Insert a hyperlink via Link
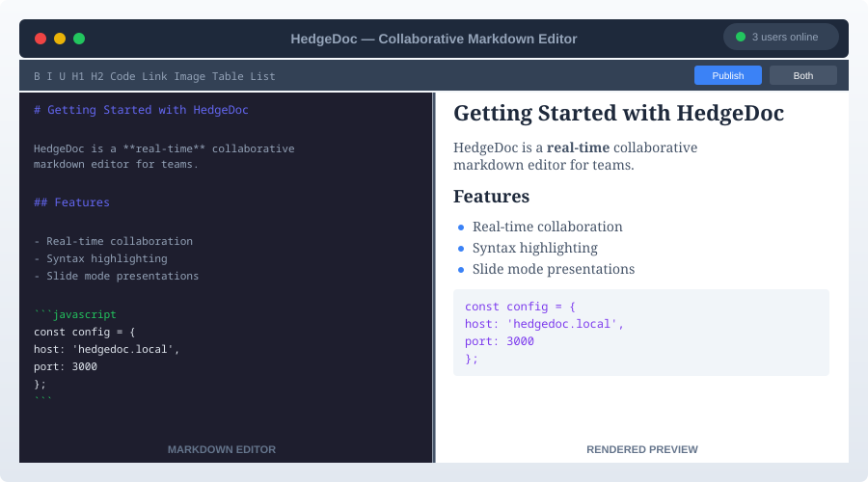The image size is (868, 482). point(154,76)
